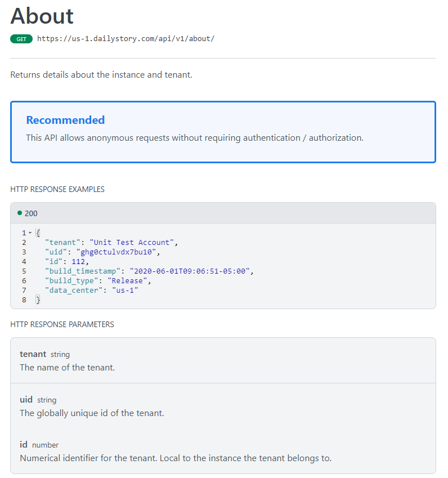The image size is (448, 478).
Task: Click the About page heading
Action: click(42, 16)
